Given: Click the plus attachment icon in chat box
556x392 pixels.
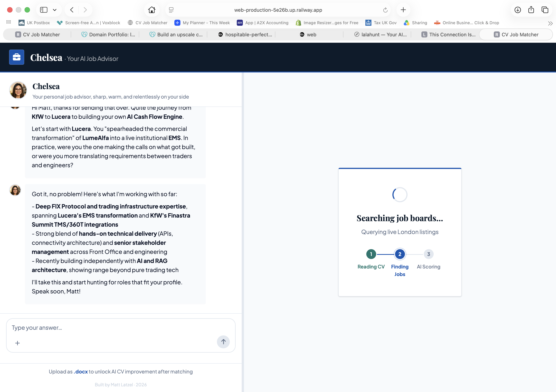Looking at the screenshot, I should tap(17, 343).
